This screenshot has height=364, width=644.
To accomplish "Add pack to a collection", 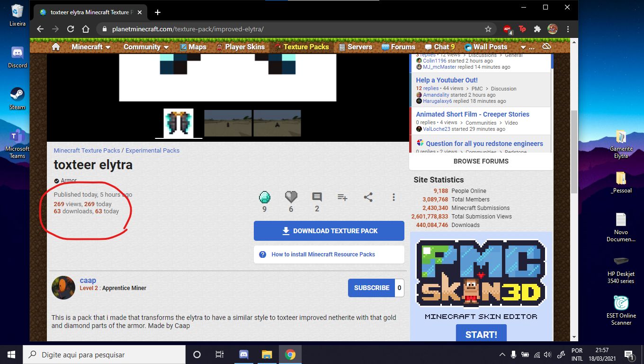I will coord(342,197).
